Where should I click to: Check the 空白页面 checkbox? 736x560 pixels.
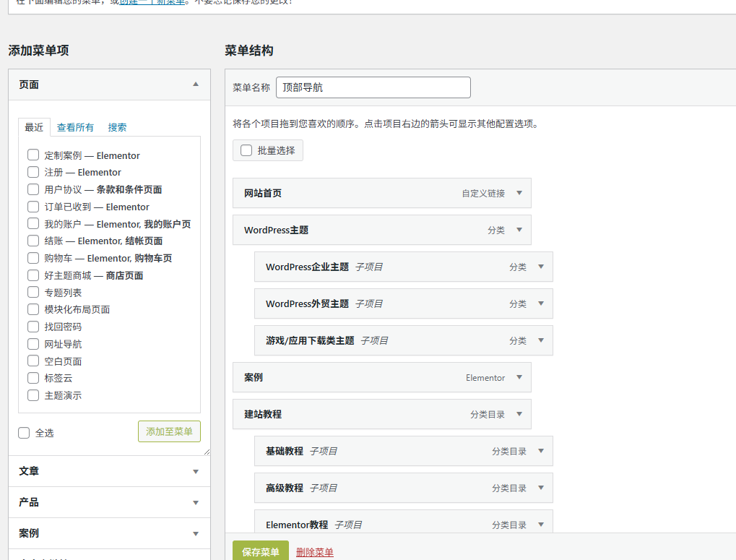[33, 361]
